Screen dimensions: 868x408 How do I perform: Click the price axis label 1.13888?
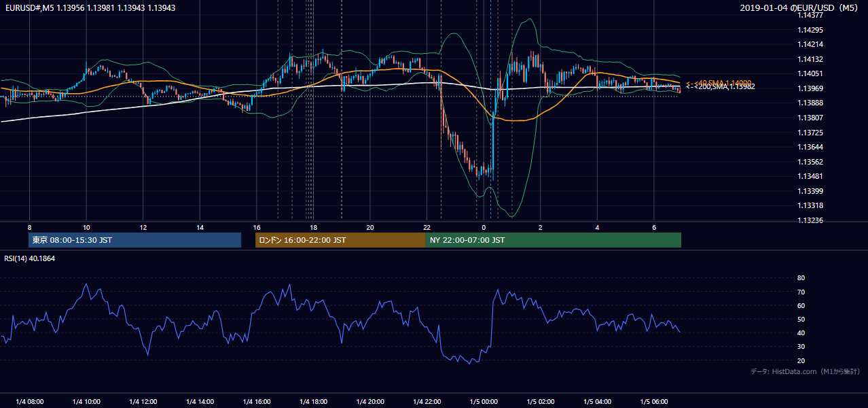click(x=810, y=103)
